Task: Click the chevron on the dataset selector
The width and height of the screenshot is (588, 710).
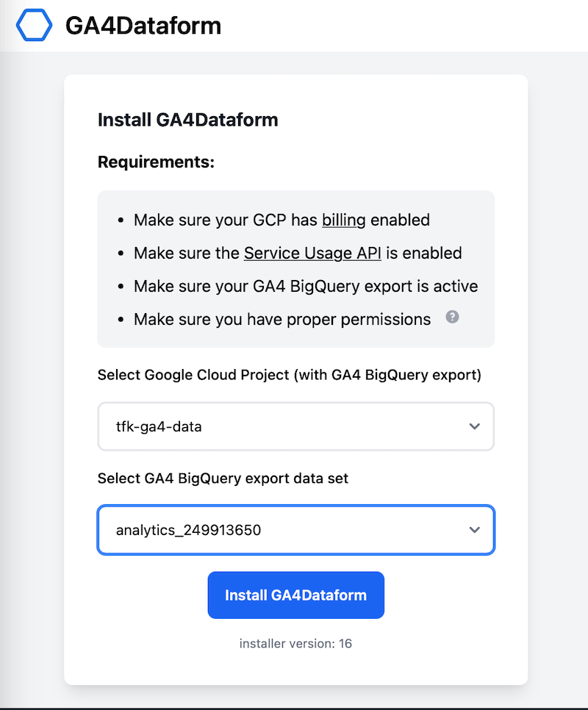Action: point(475,530)
